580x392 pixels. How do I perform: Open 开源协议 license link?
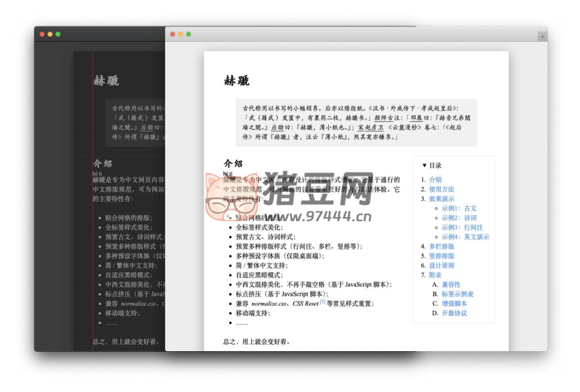[x=454, y=313]
